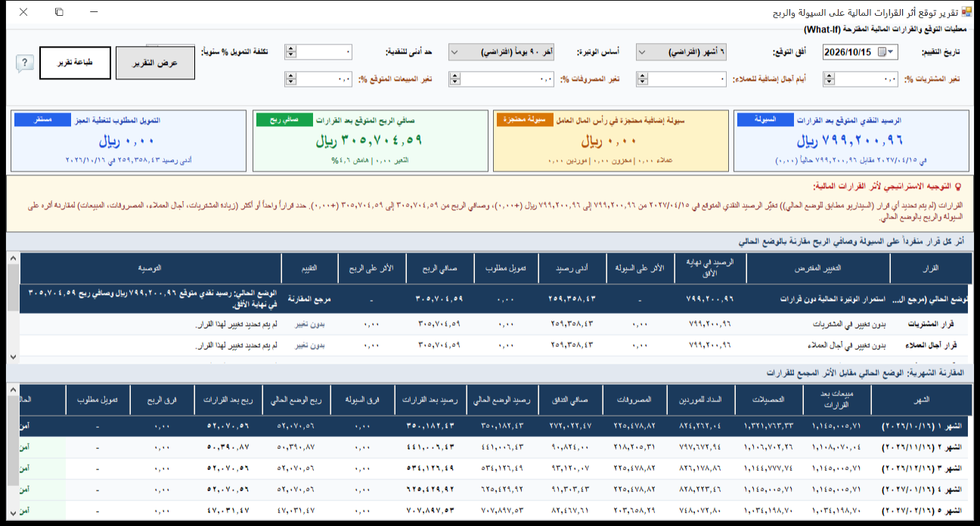Image resolution: width=980 pixels, height=526 pixels.
Task: Click the lightbulb icon beside strategic guidance heading
Action: tap(959, 185)
